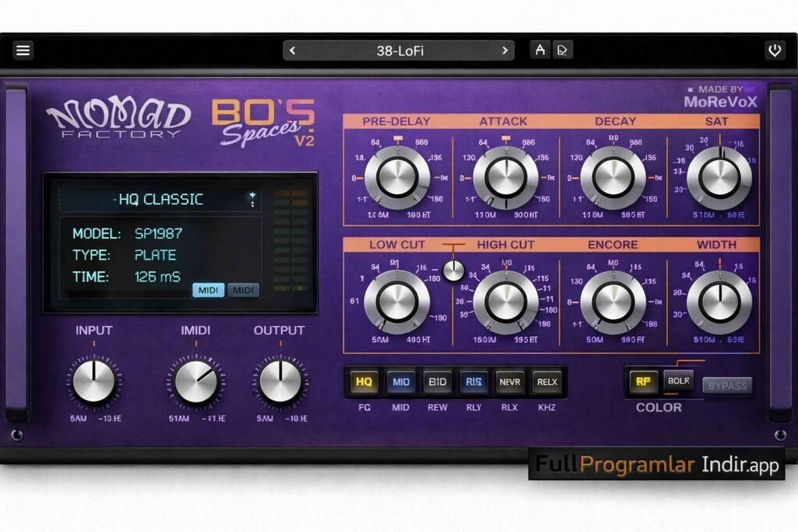Click the small link knob between Low Cut and High Cut

453,270
